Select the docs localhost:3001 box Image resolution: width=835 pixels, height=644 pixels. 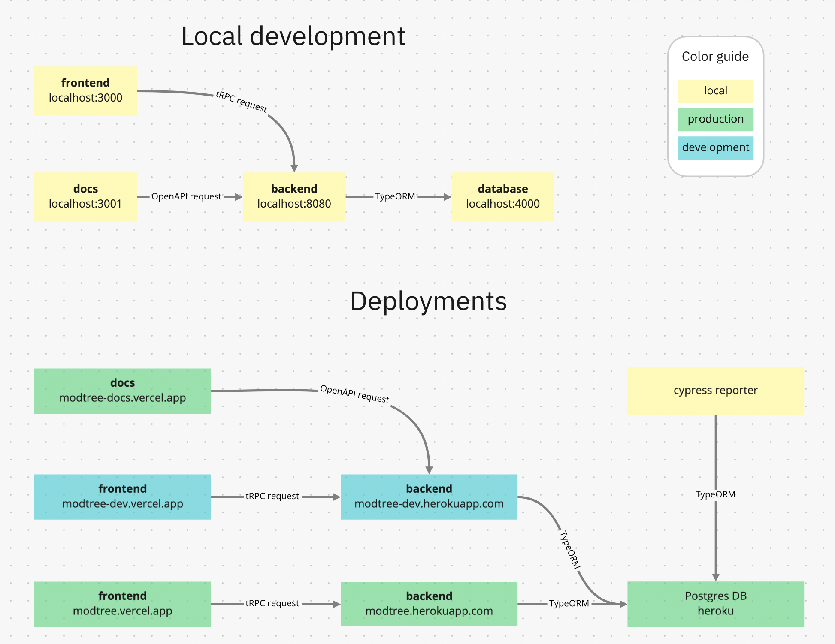pos(85,197)
